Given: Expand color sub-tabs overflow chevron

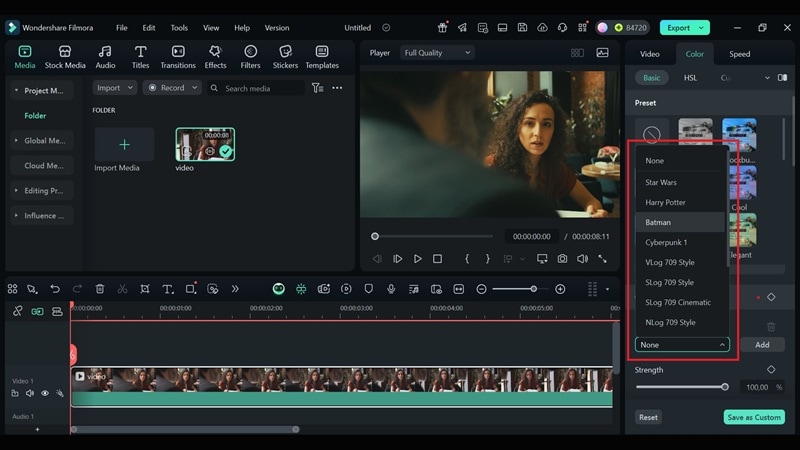Looking at the screenshot, I should click(x=767, y=78).
